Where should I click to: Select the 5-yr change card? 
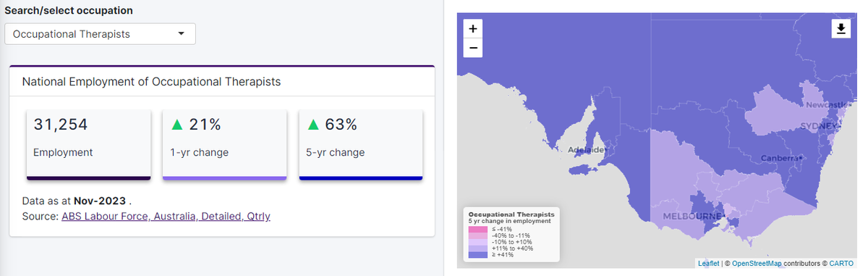tap(361, 145)
